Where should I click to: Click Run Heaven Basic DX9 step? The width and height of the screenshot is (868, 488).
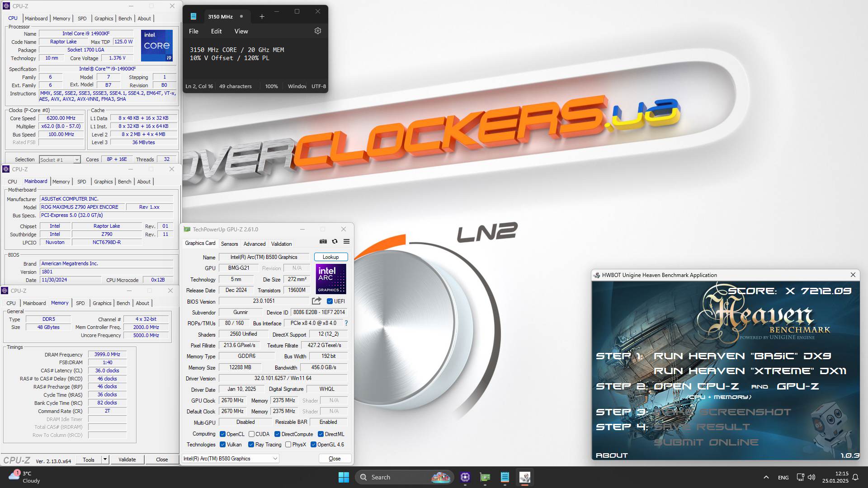point(742,356)
